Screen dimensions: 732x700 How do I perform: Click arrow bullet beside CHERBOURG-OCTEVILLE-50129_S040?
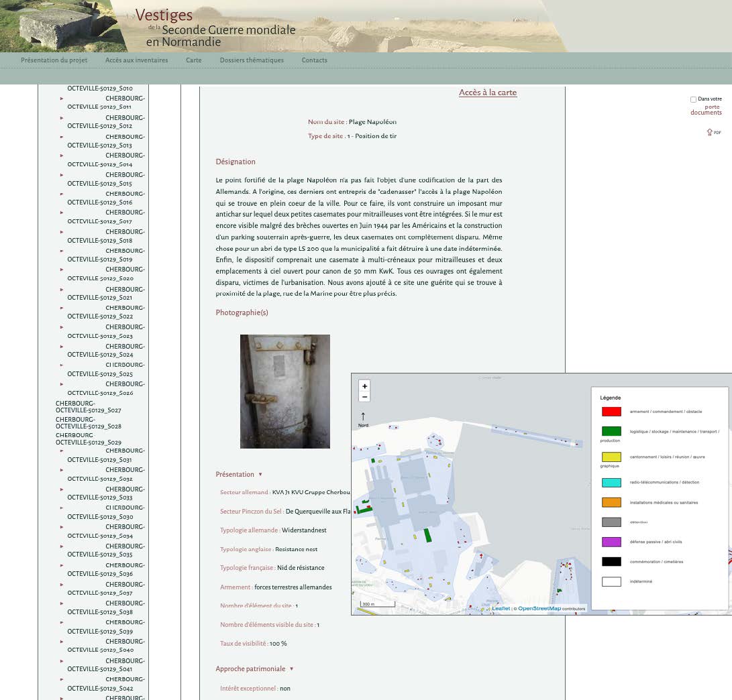point(62,642)
